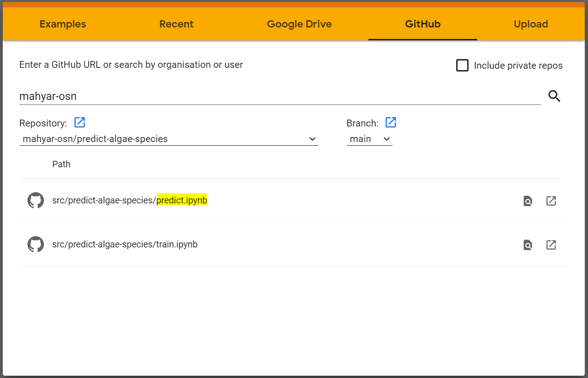
Task: Click 'Enter a GitHub URL or search' prompt text
Action: 131,65
